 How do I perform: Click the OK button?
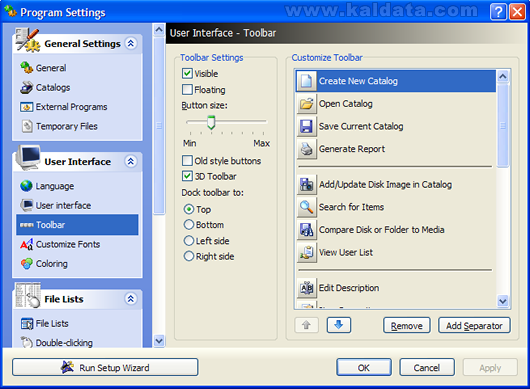point(364,367)
